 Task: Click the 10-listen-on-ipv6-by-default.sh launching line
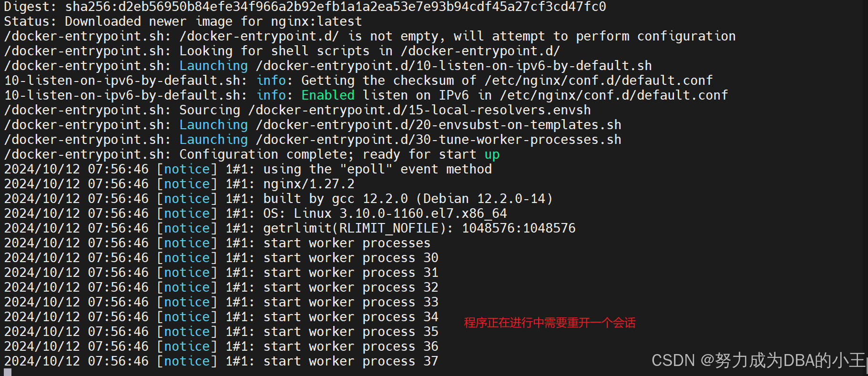click(x=328, y=66)
